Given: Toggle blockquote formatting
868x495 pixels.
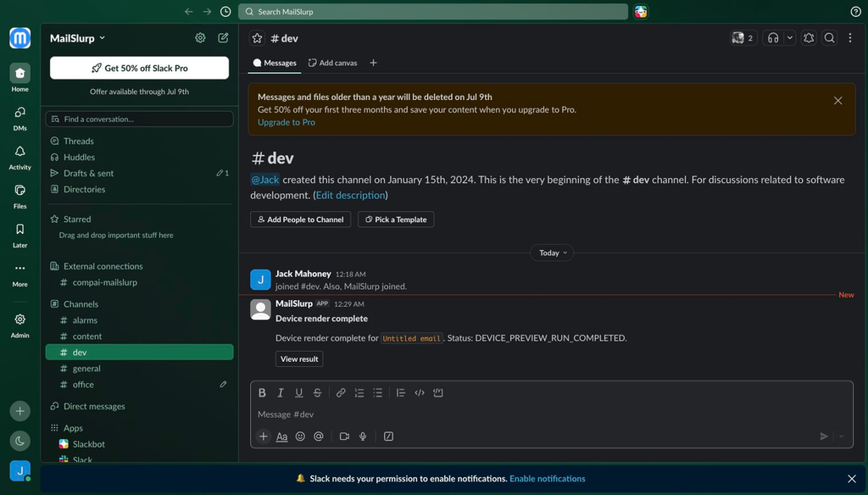Looking at the screenshot, I should (x=401, y=392).
